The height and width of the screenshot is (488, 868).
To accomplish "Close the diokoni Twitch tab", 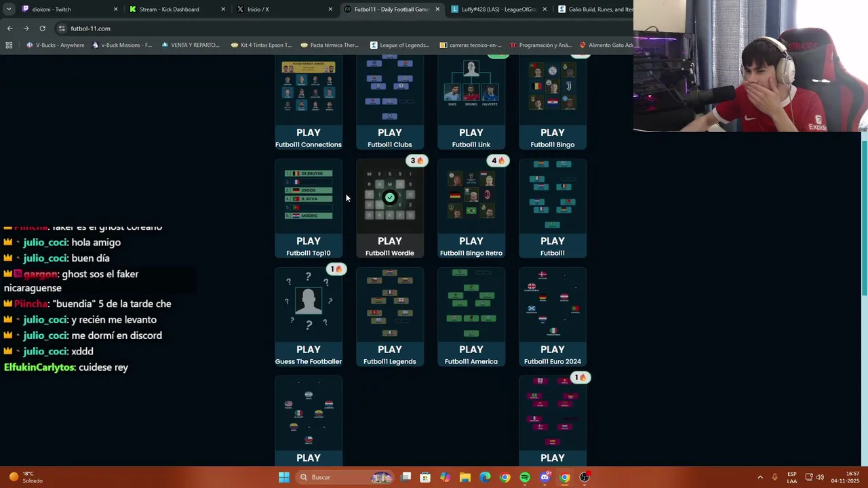I will [x=115, y=9].
